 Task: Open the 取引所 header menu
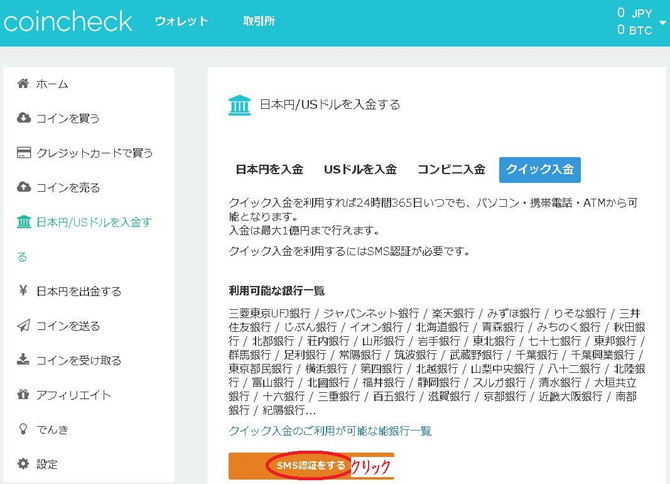(x=259, y=21)
